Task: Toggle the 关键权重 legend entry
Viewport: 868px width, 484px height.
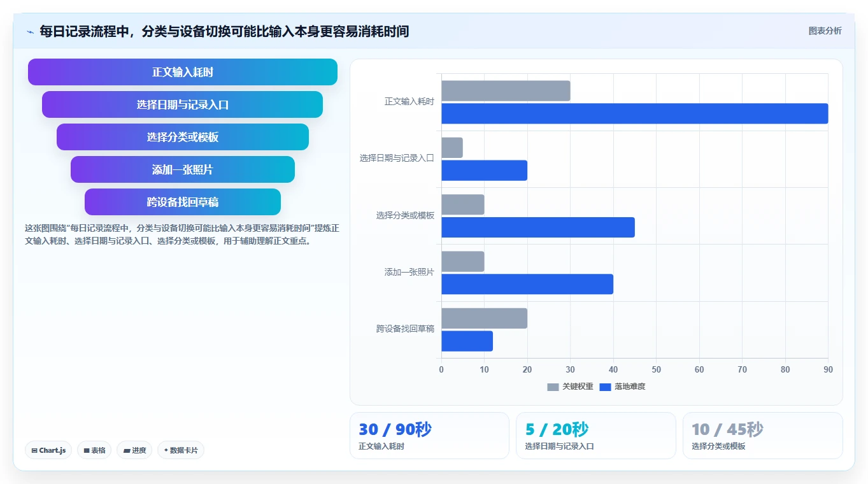Action: point(570,387)
